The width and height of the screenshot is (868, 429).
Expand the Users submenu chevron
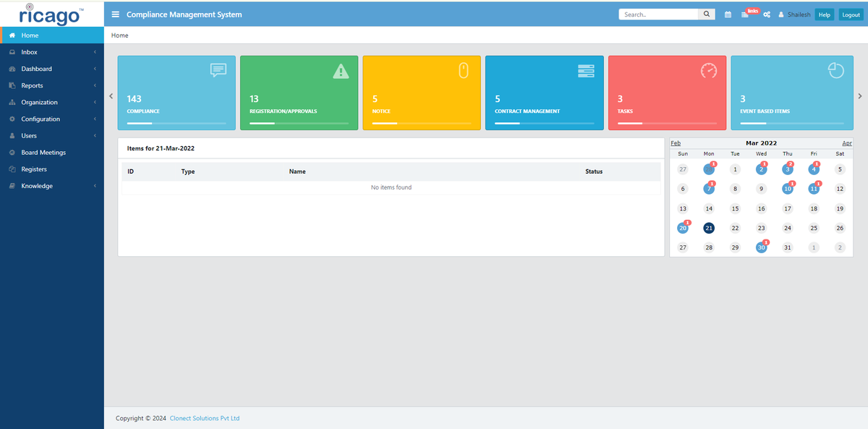point(95,135)
